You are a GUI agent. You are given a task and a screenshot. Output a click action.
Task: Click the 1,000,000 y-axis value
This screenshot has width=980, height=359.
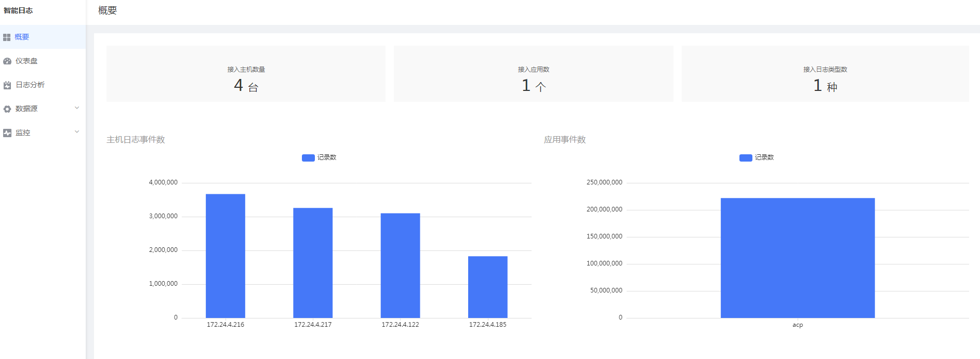pyautogui.click(x=163, y=284)
